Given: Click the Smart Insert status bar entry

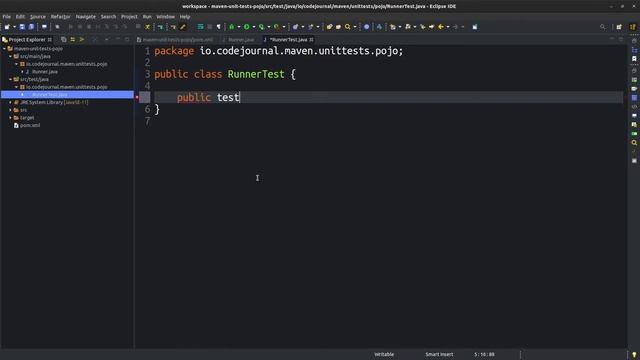Looking at the screenshot, I should click(439, 354).
